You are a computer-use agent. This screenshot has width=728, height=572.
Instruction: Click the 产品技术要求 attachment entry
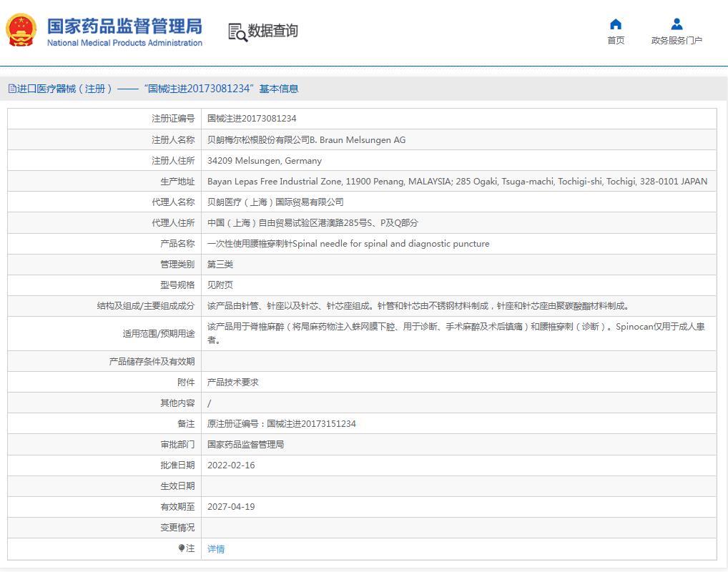232,383
